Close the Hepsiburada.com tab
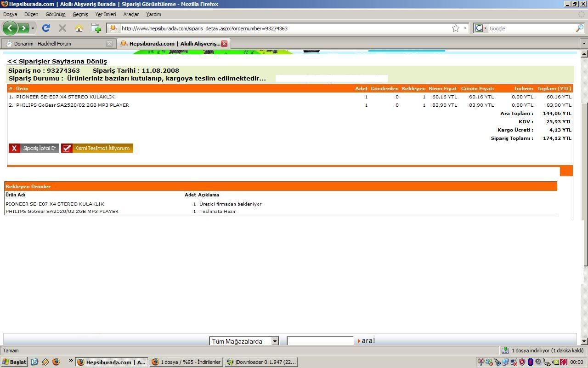The width and height of the screenshot is (588, 368). [x=224, y=44]
